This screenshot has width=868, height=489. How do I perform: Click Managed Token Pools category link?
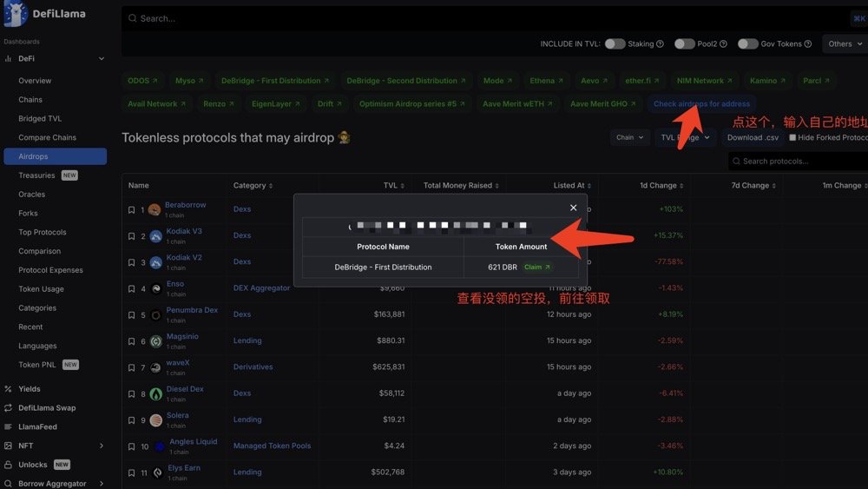pos(272,446)
